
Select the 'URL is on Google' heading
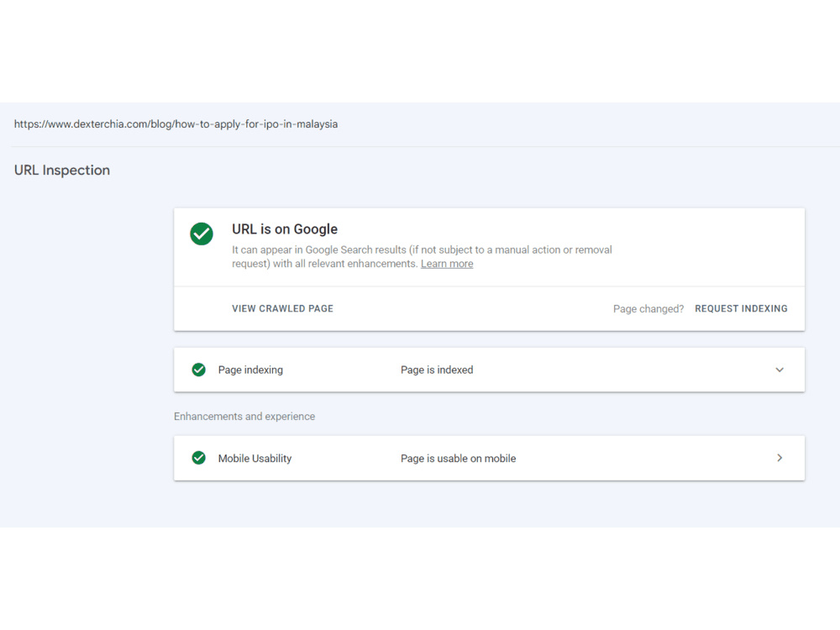pos(285,229)
